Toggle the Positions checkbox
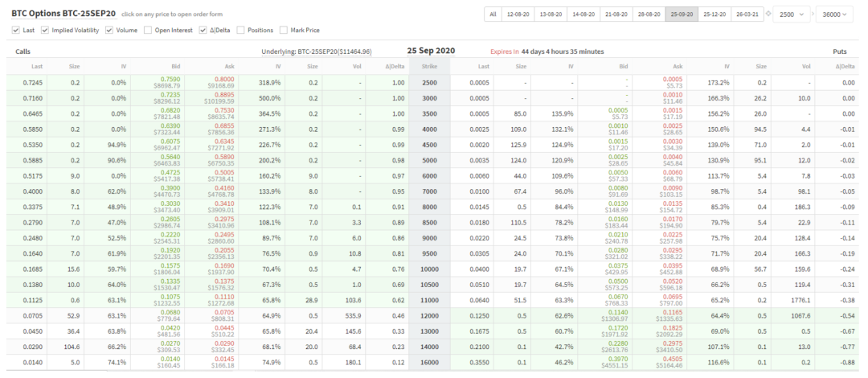Screen dimensions: 868x378 tap(240, 31)
